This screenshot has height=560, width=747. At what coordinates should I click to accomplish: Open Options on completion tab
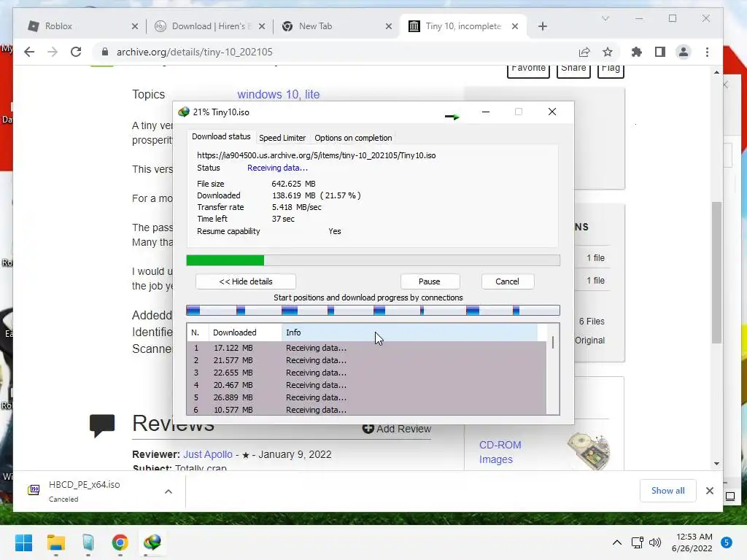coord(353,138)
